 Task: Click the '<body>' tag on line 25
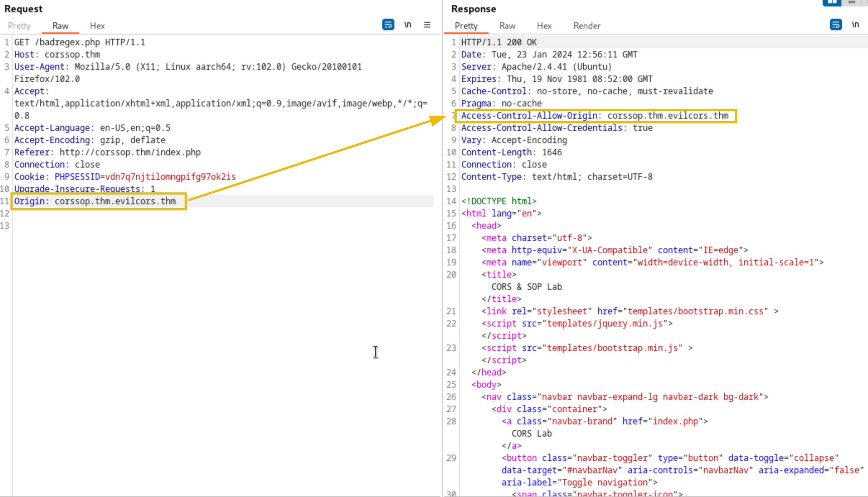[x=486, y=385]
